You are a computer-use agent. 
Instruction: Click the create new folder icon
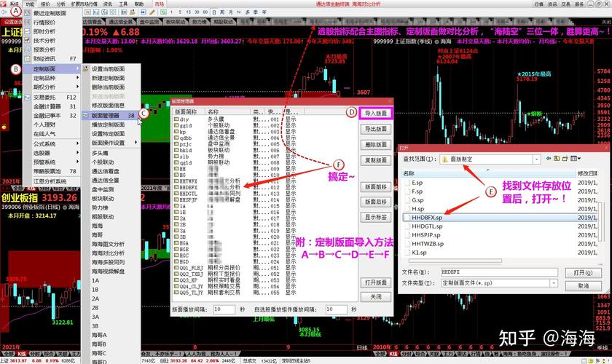(565, 159)
